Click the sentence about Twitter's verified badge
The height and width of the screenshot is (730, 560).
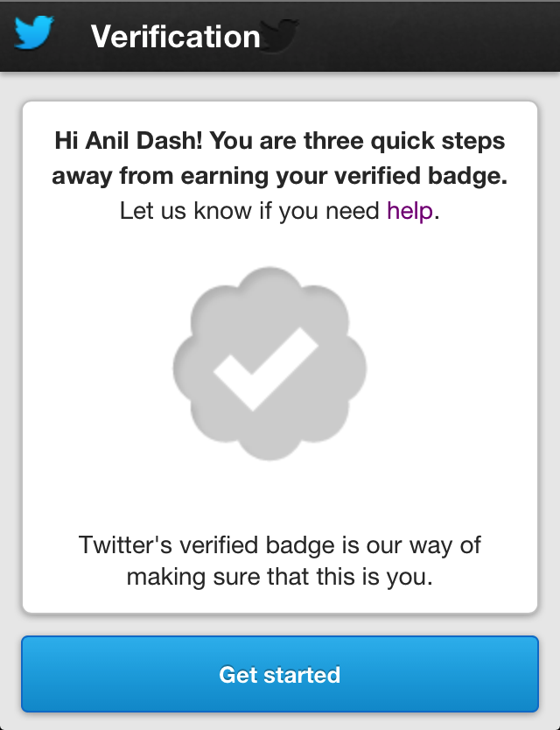[280, 544]
